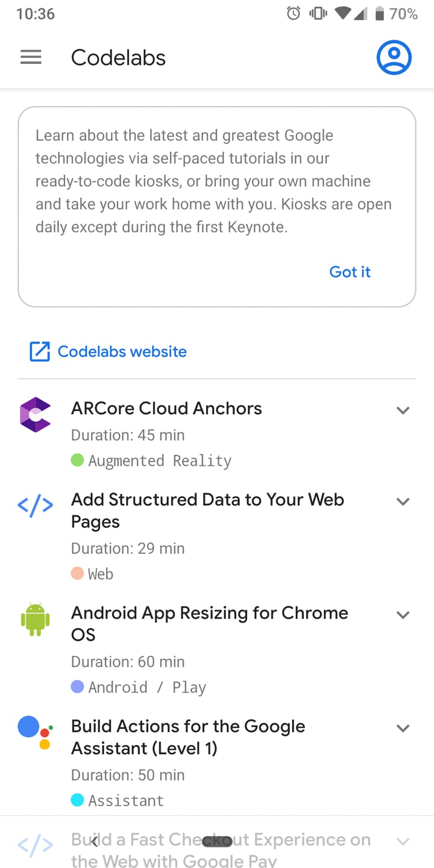Open the Codelabs website link
The image size is (434, 868).
(122, 351)
